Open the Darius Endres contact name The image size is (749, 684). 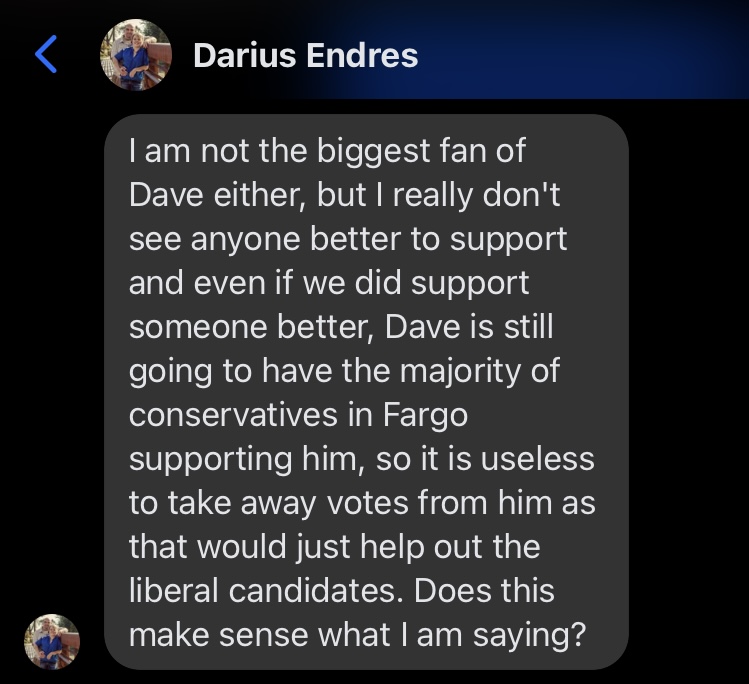click(x=306, y=55)
